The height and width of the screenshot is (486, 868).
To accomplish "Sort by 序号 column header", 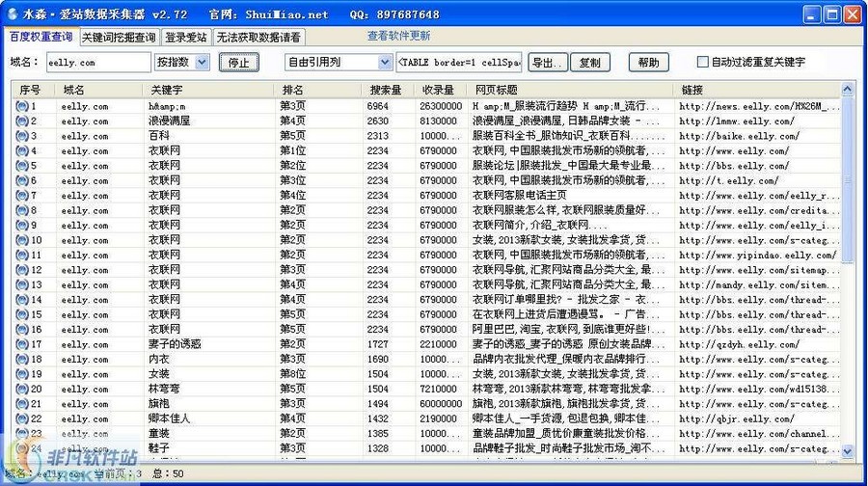I will (x=34, y=90).
